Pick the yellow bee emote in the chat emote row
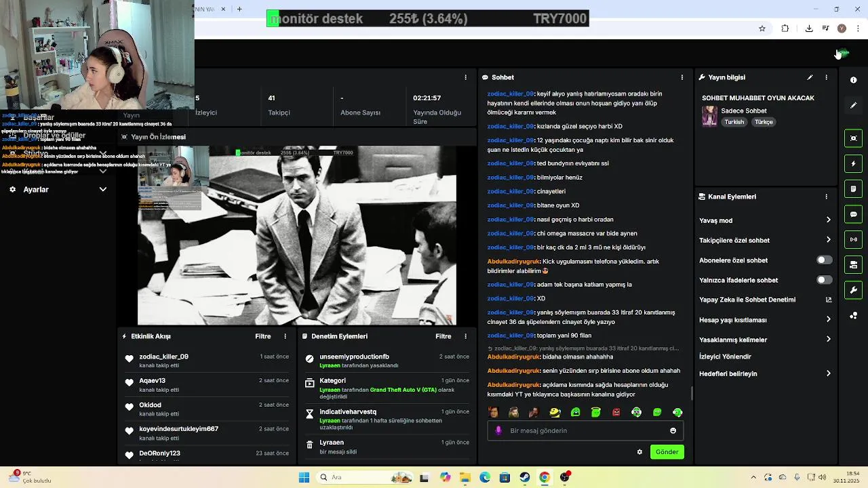Screen dimensions: 868x488 pos(555,412)
